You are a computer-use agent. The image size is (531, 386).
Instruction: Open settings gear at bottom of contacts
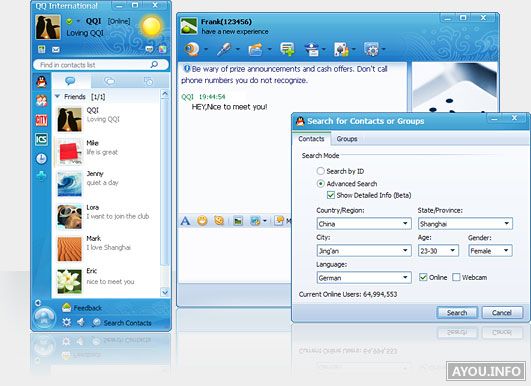click(67, 322)
